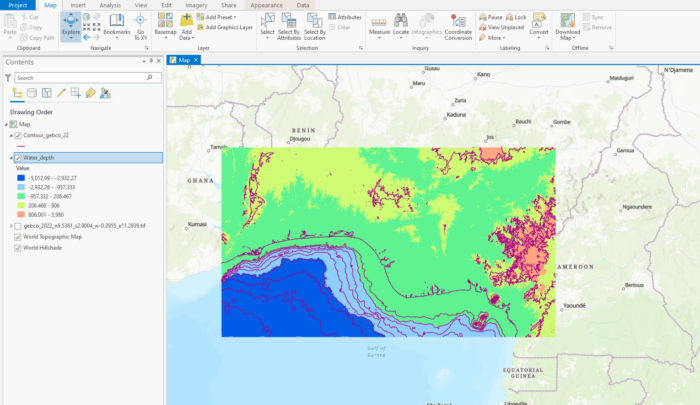Click the green -957.332 - 206.467 swatch
The height and width of the screenshot is (405, 700).
point(21,196)
